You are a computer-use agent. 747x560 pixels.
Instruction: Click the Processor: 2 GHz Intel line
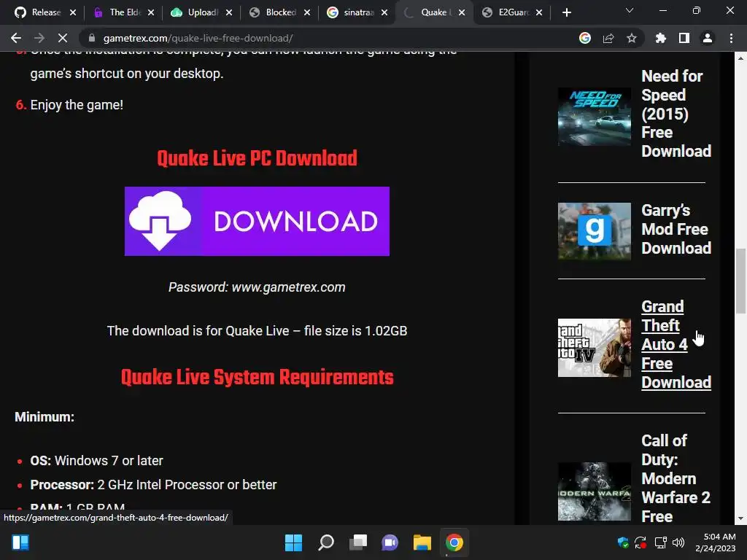[153, 485]
